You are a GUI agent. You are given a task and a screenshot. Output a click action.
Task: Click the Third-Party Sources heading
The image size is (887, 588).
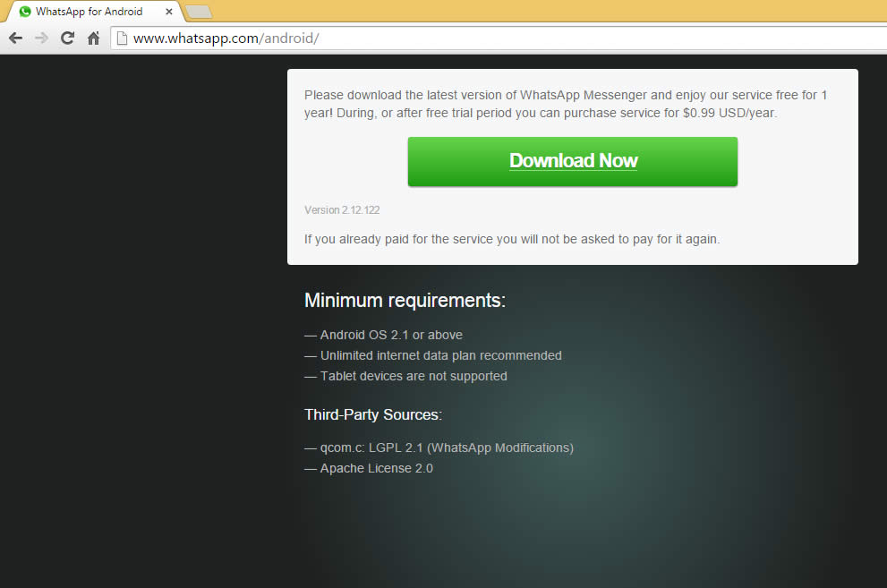(x=373, y=415)
